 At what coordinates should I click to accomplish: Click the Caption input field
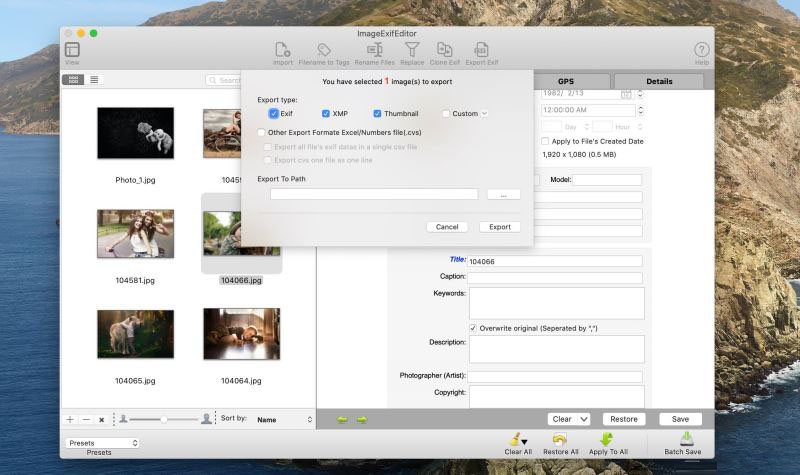pos(555,278)
